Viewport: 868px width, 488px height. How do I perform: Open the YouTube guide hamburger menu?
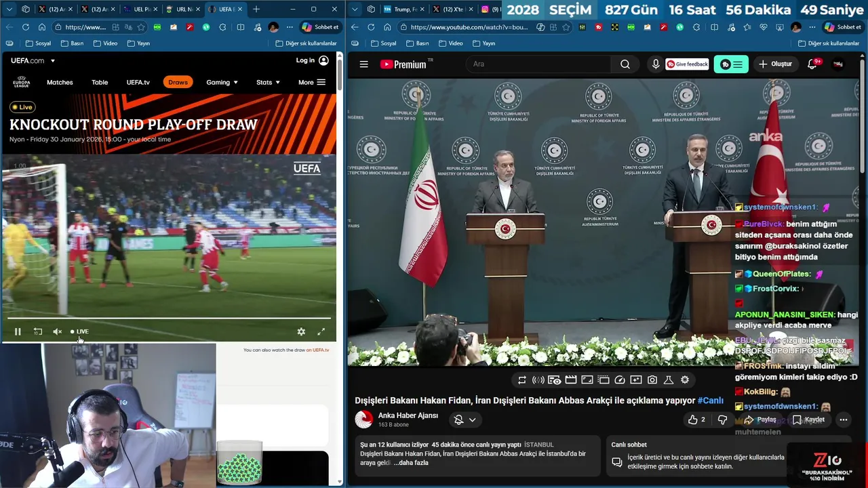coord(364,64)
